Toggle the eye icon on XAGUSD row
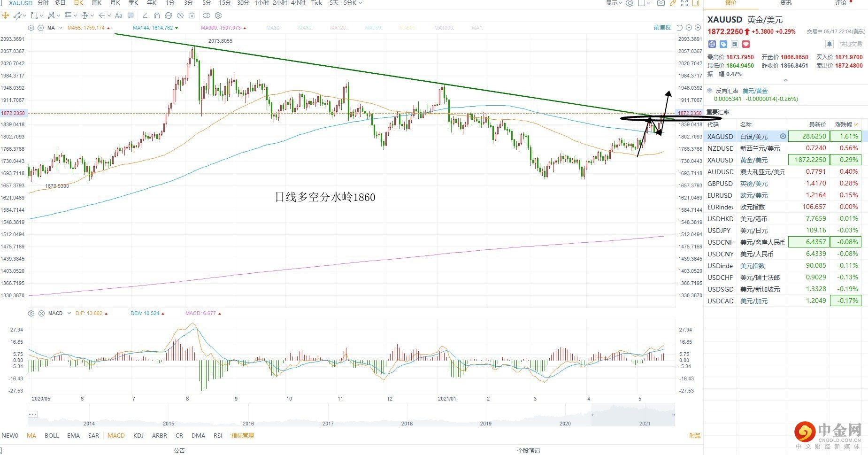The height and width of the screenshot is (455, 868). pos(783,136)
